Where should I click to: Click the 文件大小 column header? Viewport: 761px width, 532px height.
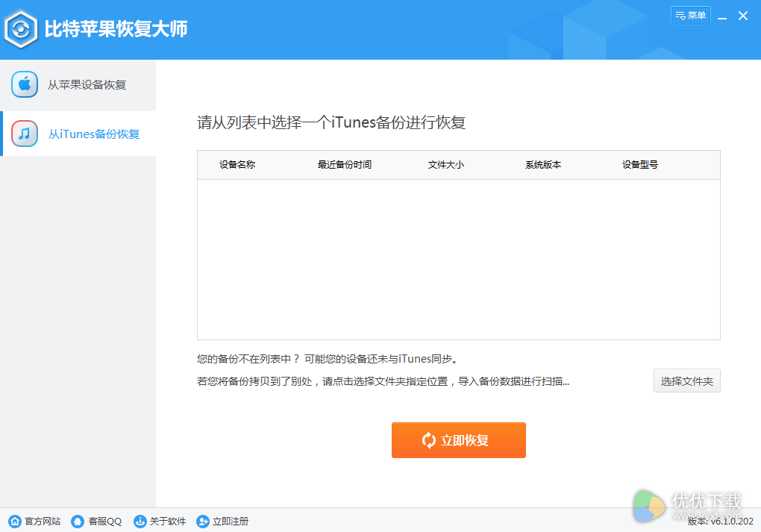click(x=445, y=165)
